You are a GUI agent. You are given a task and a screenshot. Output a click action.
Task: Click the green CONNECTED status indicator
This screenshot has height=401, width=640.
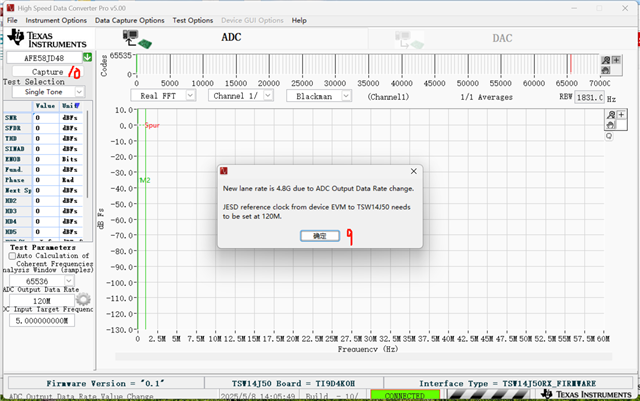[405, 395]
